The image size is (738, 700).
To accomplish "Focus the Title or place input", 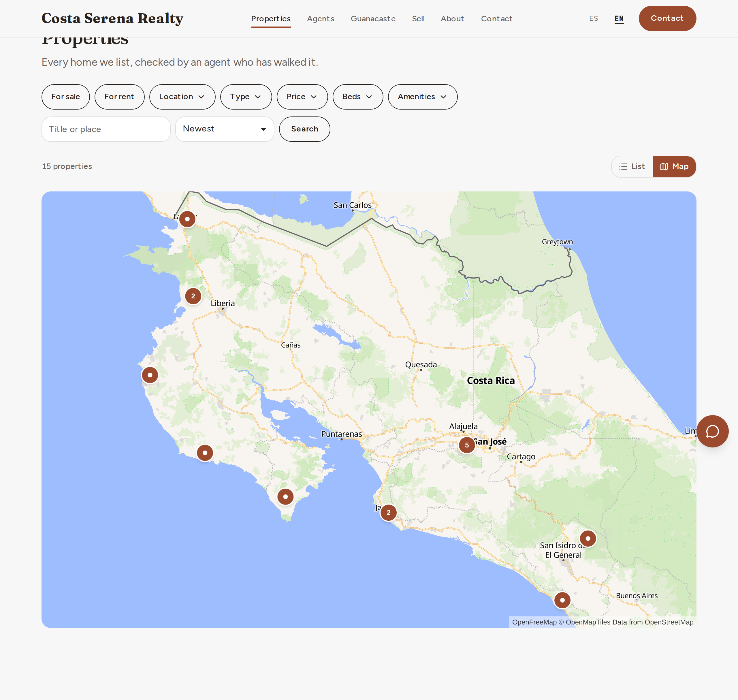I will (x=106, y=129).
